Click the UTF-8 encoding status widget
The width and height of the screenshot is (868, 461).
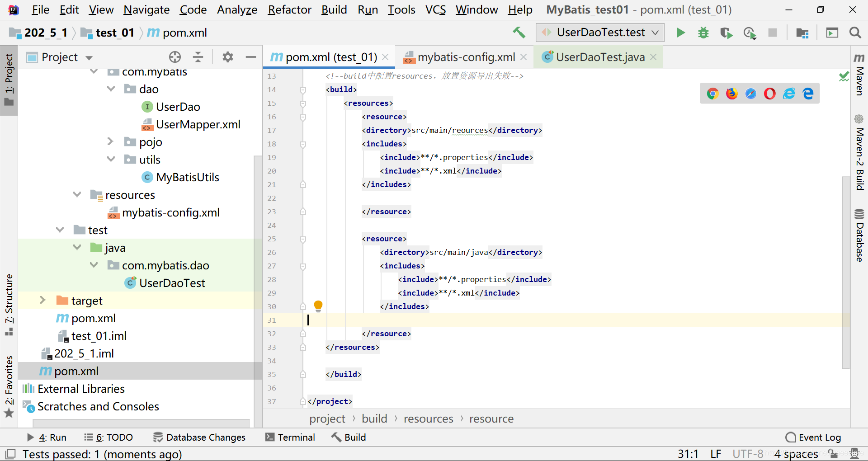pos(748,454)
